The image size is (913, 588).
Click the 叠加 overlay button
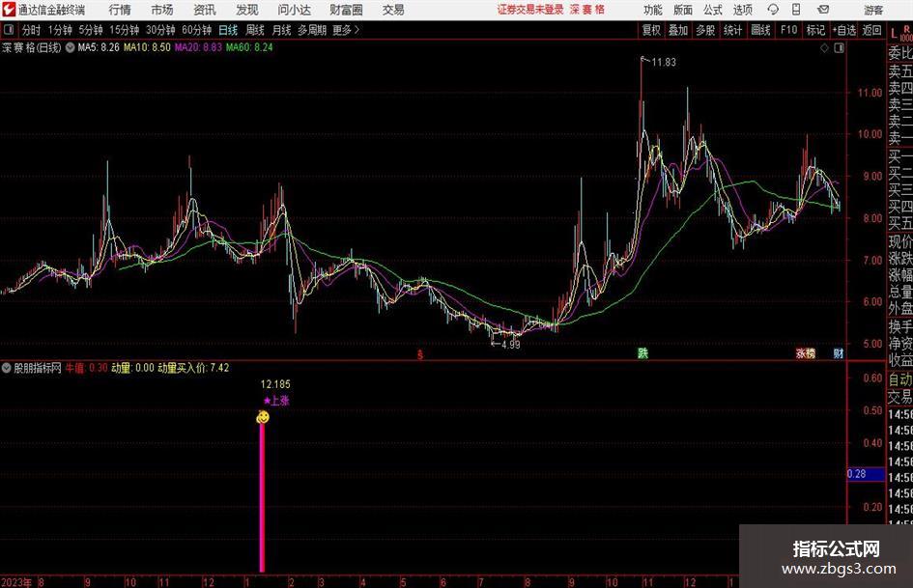click(678, 30)
